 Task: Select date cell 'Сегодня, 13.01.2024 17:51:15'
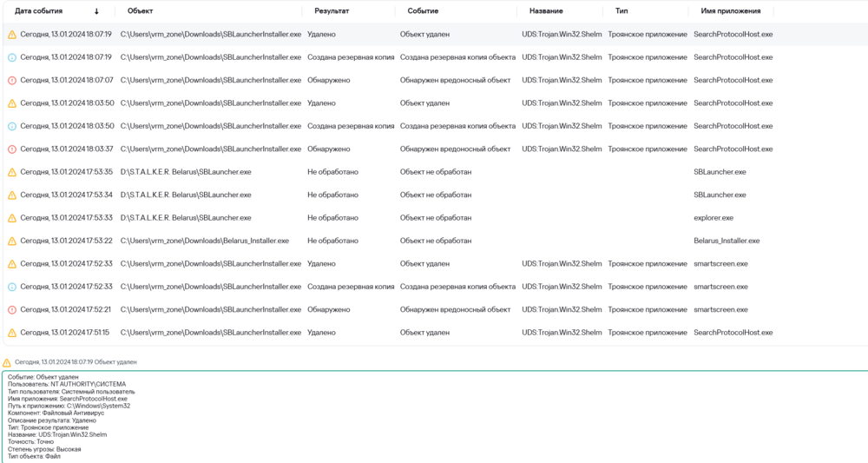point(65,333)
